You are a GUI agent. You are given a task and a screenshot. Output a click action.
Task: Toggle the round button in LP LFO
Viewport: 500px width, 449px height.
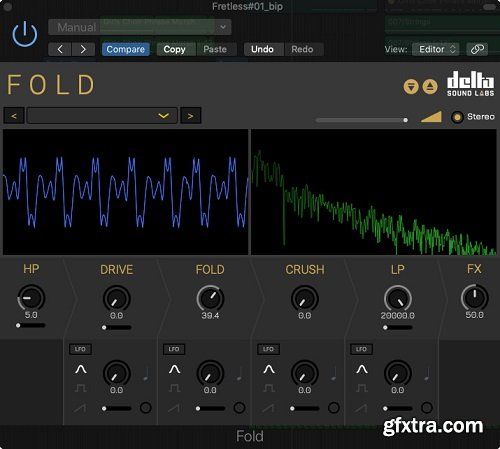pyautogui.click(x=427, y=408)
